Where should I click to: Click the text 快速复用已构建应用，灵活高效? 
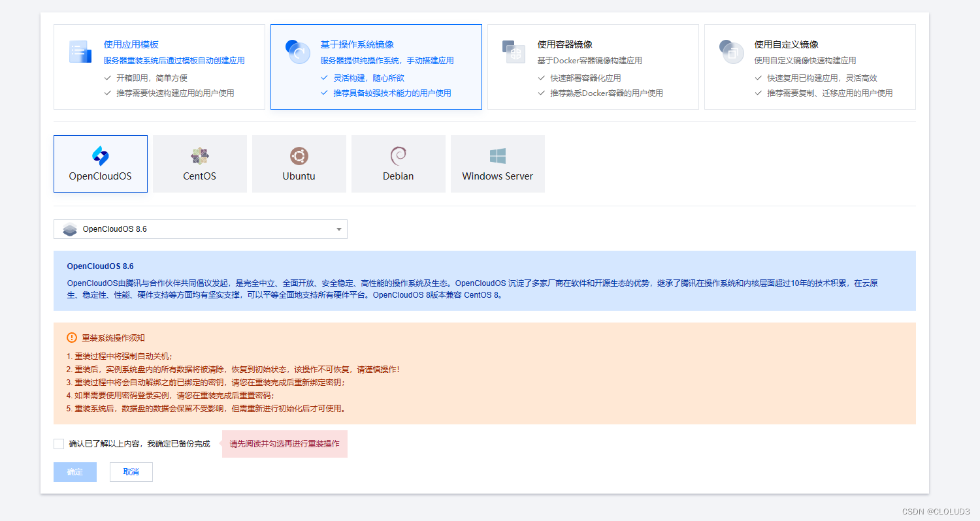tap(822, 78)
